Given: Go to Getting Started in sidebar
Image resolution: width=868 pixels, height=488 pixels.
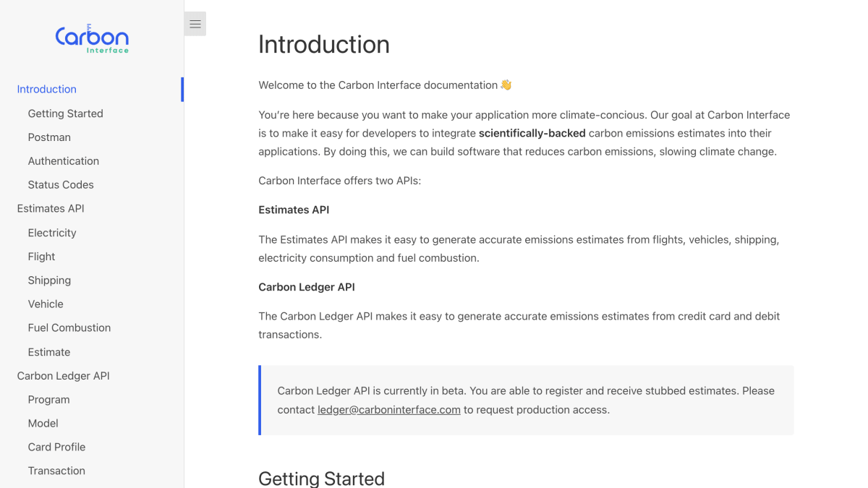Looking at the screenshot, I should pyautogui.click(x=66, y=114).
